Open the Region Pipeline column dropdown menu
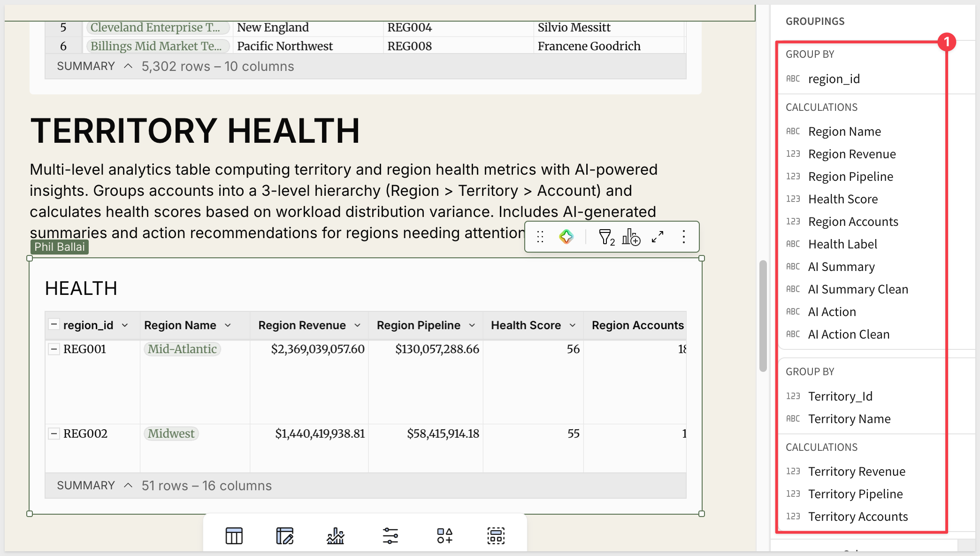980x556 pixels. click(472, 325)
